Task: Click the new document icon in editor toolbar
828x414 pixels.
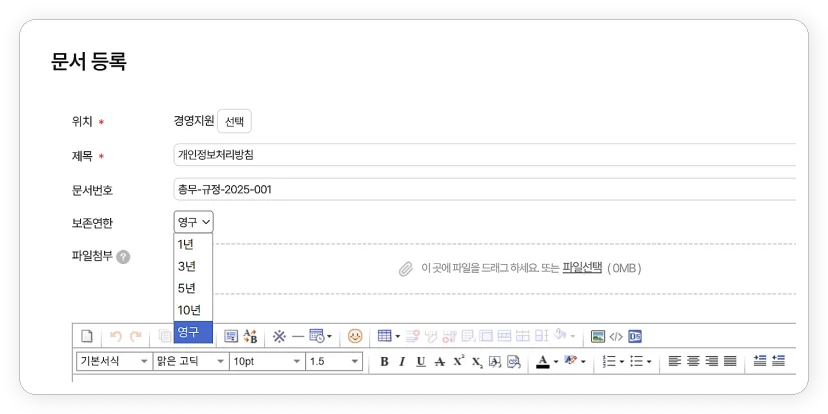Action: (x=87, y=336)
